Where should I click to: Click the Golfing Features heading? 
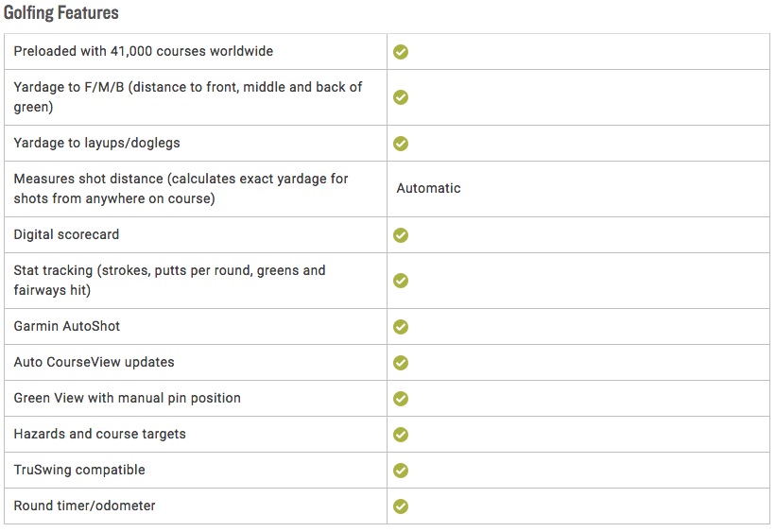point(60,13)
